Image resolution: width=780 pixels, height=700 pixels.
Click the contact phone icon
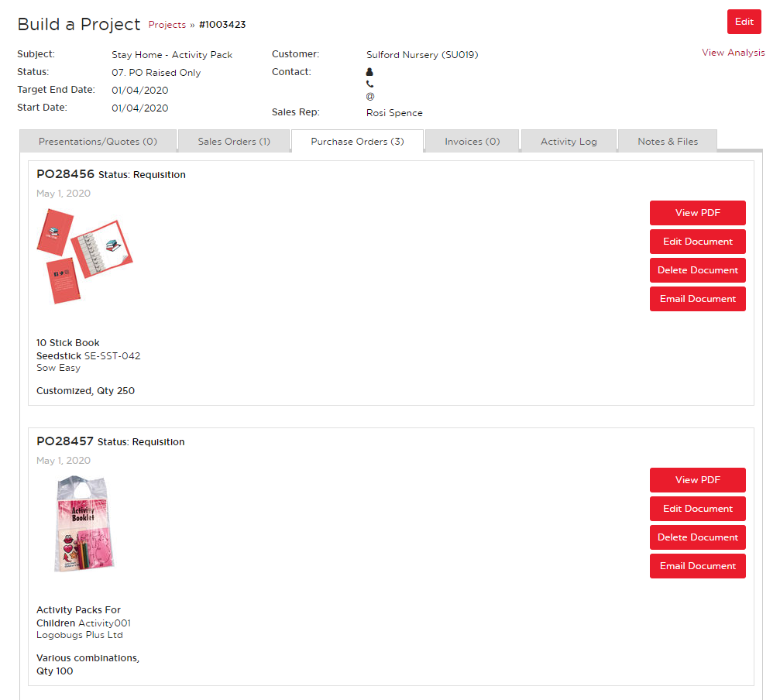(369, 84)
